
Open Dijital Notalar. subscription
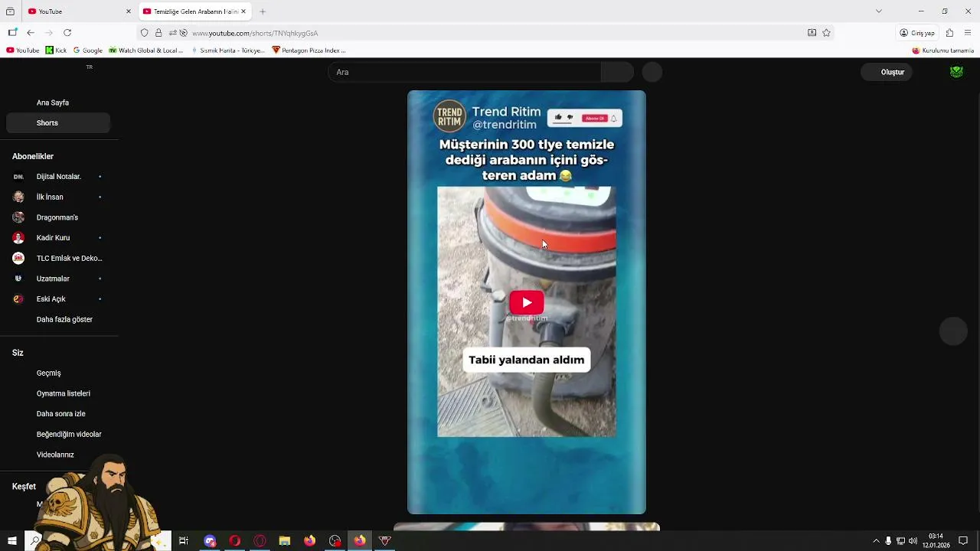pos(58,177)
